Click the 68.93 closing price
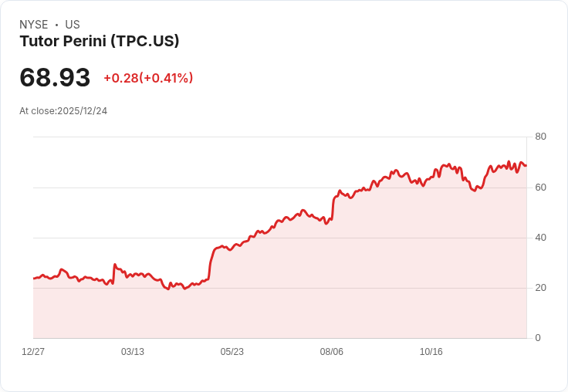This screenshot has height=392, width=568. [x=55, y=77]
